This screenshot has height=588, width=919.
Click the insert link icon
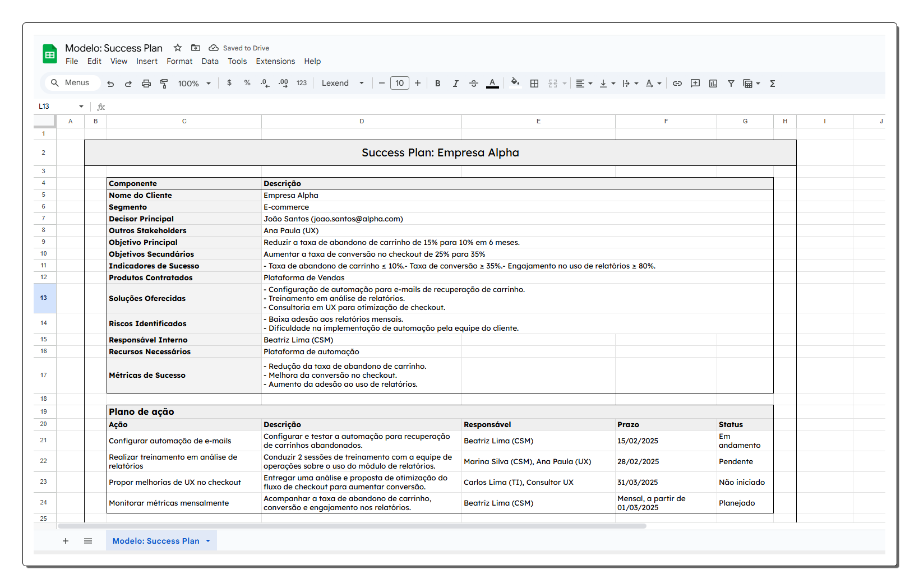(677, 84)
